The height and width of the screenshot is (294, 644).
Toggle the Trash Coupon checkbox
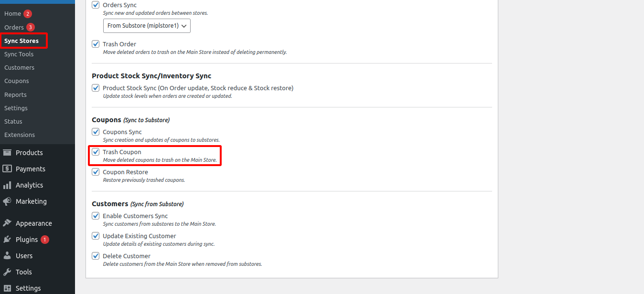pos(96,152)
